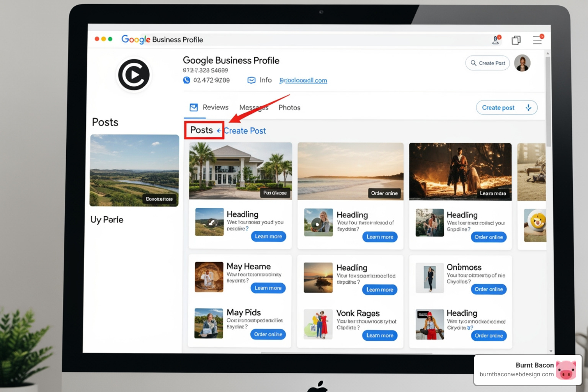Open the user profile avatar photo
The width and height of the screenshot is (588, 392).
pyautogui.click(x=522, y=63)
